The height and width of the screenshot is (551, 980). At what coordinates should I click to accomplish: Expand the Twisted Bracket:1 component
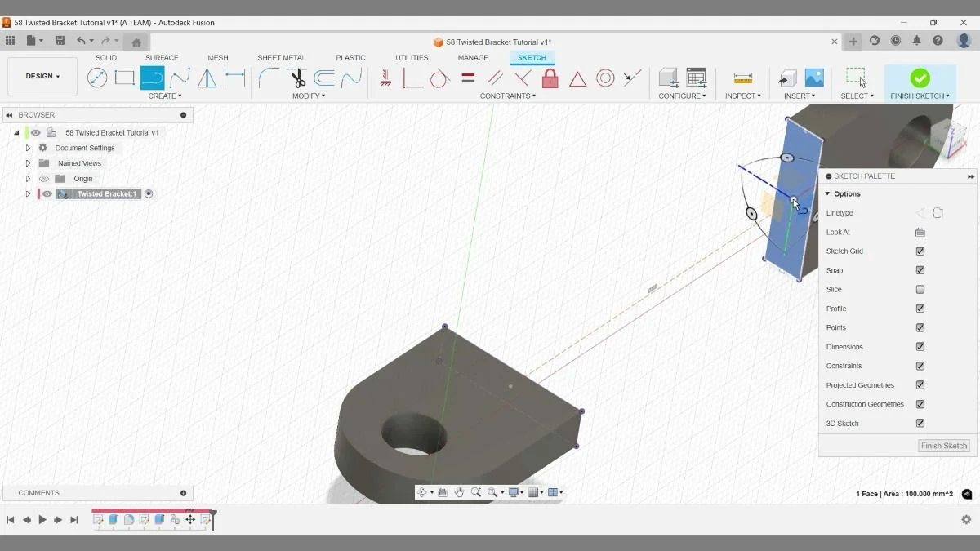click(27, 193)
